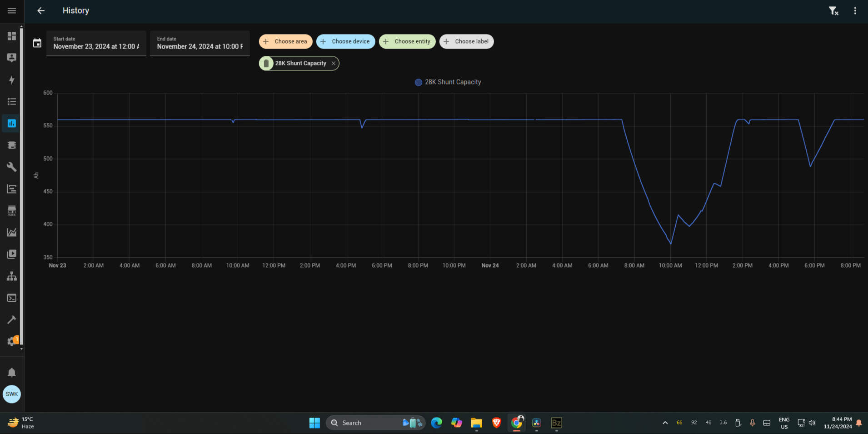Switch to Chrome in the taskbar

(517, 423)
